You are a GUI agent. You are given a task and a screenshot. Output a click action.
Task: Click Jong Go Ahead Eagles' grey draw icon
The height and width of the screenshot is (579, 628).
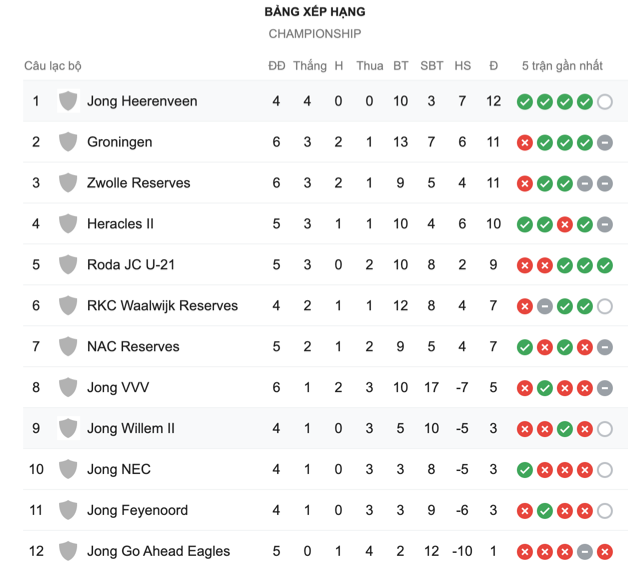[585, 552]
